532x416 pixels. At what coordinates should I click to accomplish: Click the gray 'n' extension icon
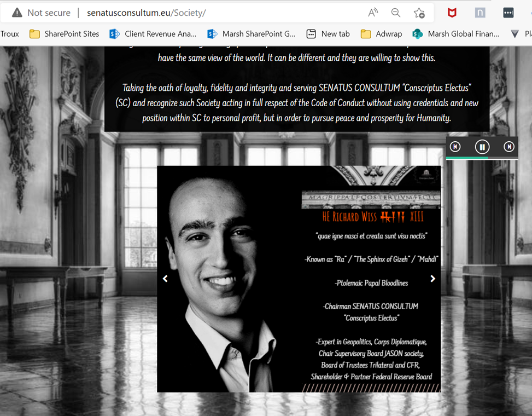[x=480, y=13]
